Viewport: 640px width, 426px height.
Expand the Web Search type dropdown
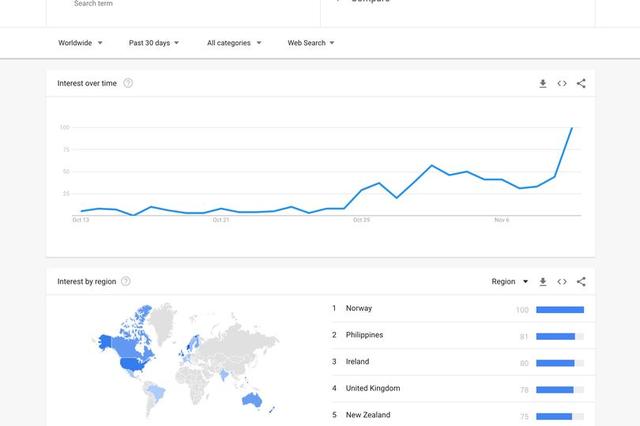[311, 43]
